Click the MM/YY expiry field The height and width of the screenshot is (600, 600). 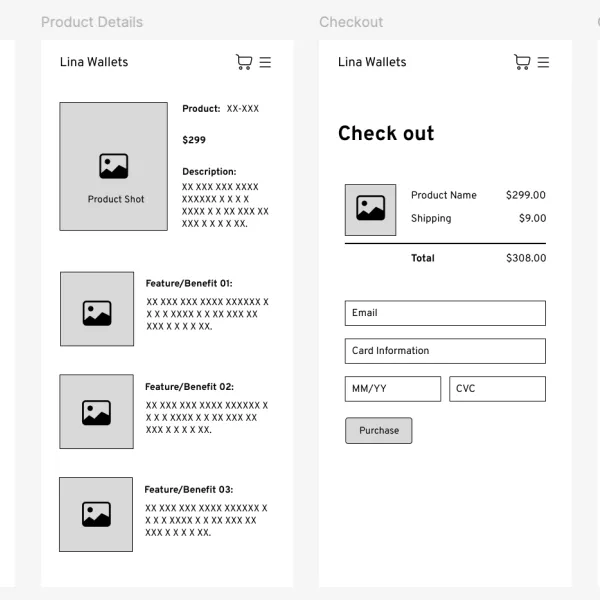(393, 389)
